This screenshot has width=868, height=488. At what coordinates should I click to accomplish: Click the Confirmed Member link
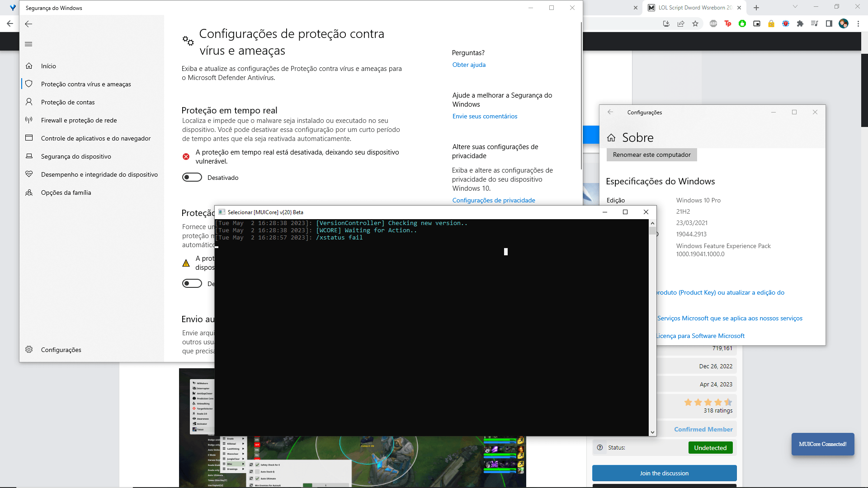pyautogui.click(x=703, y=429)
